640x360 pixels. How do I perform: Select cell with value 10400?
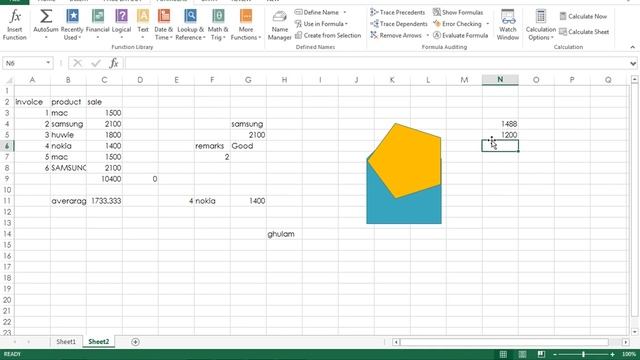coord(104,179)
